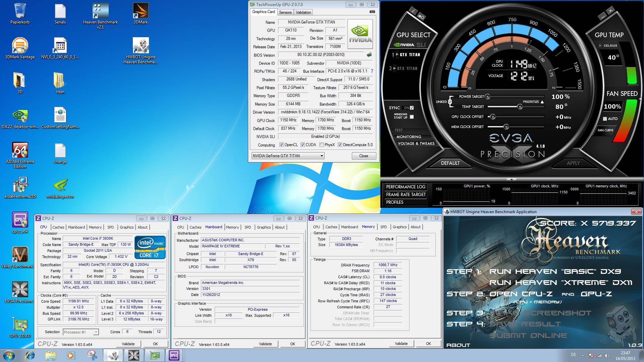Click the GPU-Z screenshot camera icon
The image size is (644, 362).
click(x=372, y=12)
